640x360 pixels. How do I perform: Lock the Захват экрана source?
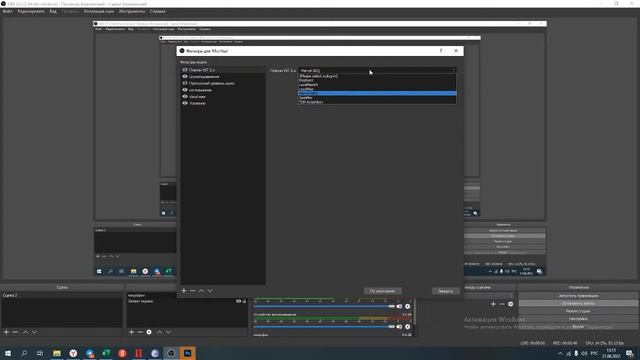[x=244, y=301]
